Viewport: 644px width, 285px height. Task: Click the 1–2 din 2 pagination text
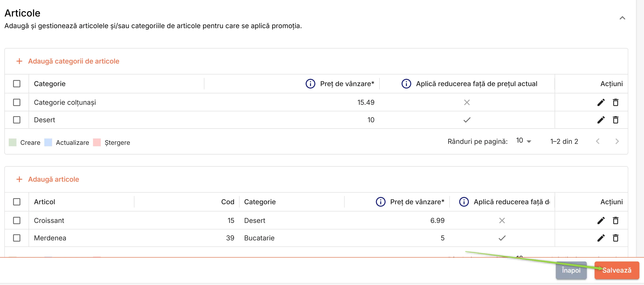click(x=564, y=141)
